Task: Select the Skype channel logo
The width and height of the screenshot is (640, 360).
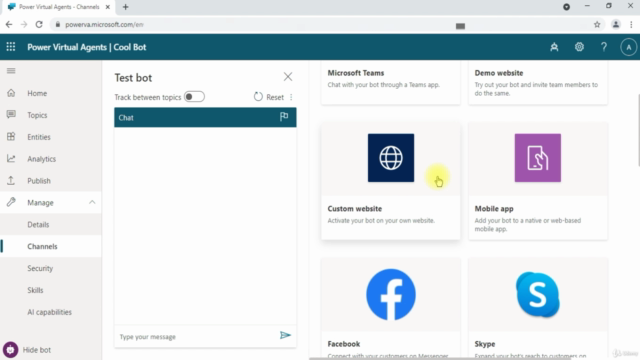Action: 538,294
